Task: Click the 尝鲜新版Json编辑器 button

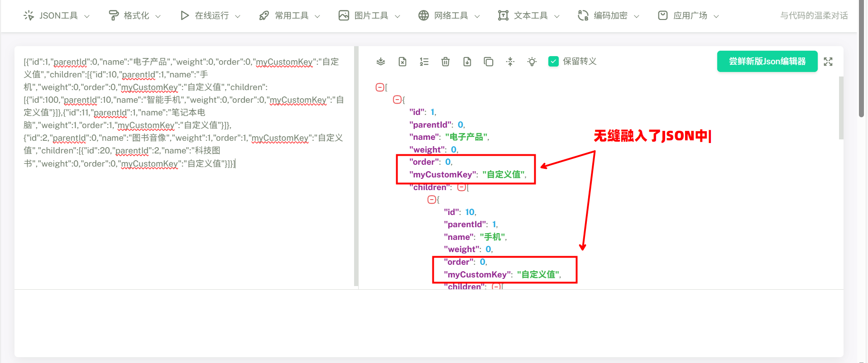Action: point(767,61)
